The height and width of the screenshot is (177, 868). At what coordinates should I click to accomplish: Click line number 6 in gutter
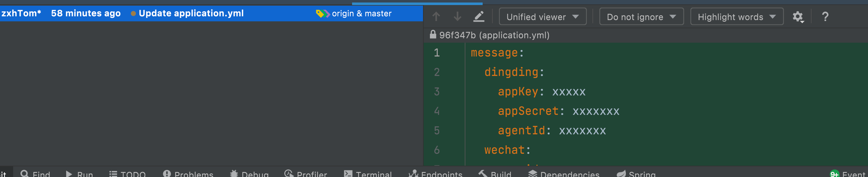click(437, 150)
